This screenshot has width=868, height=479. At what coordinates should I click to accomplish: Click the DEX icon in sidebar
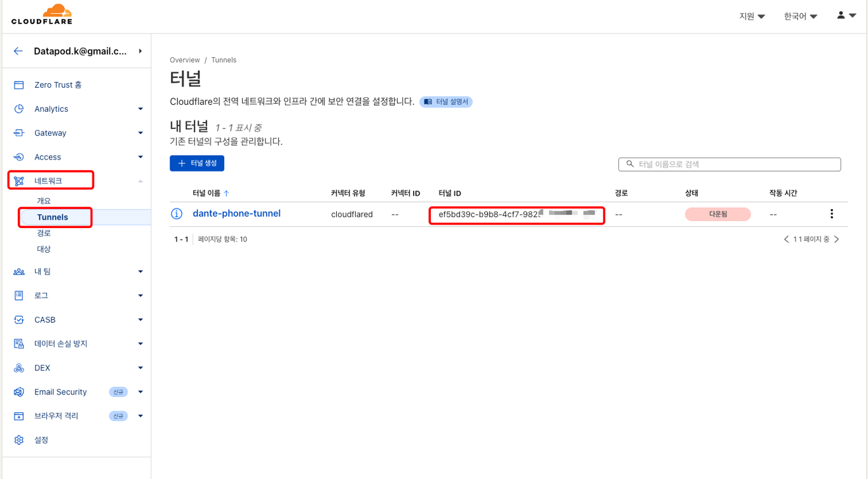19,368
